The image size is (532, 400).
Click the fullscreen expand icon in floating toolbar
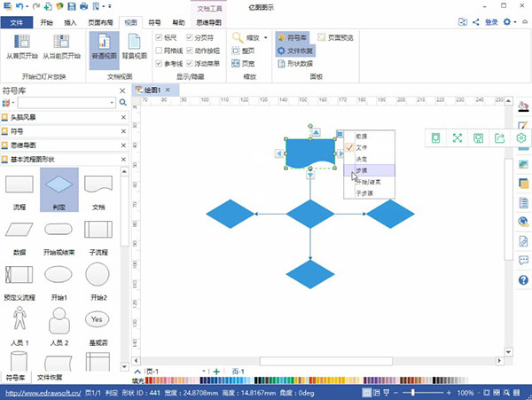coord(458,137)
